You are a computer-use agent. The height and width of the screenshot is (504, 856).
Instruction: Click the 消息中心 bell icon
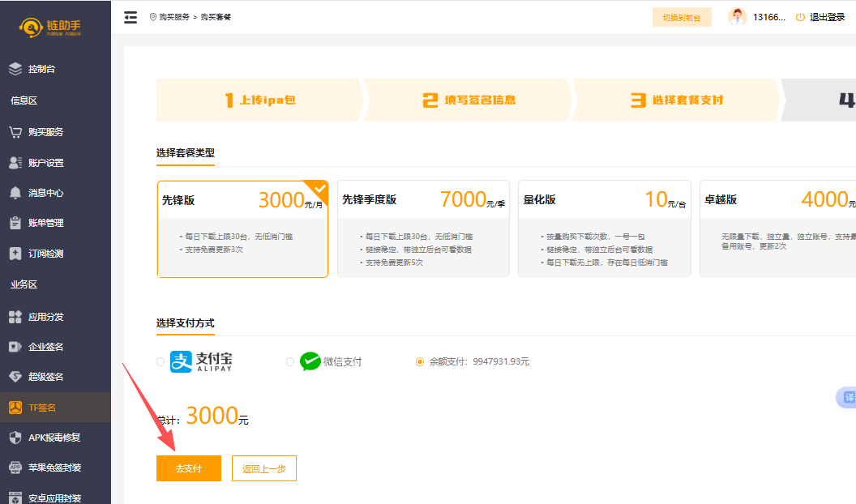[x=15, y=193]
